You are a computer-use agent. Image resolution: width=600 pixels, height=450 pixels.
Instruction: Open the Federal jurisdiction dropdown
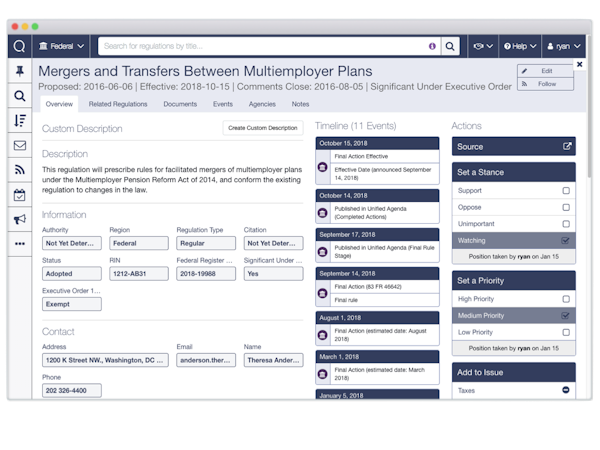pyautogui.click(x=61, y=46)
